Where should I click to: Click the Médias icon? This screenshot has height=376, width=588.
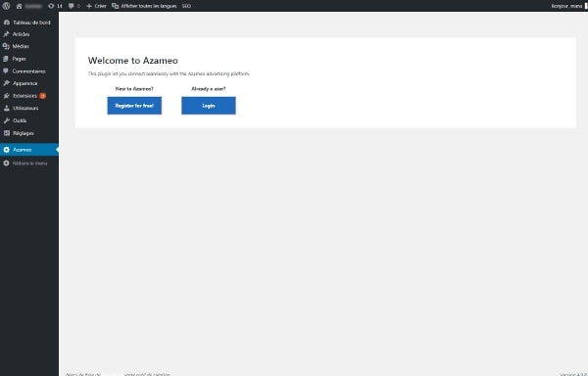[x=7, y=46]
